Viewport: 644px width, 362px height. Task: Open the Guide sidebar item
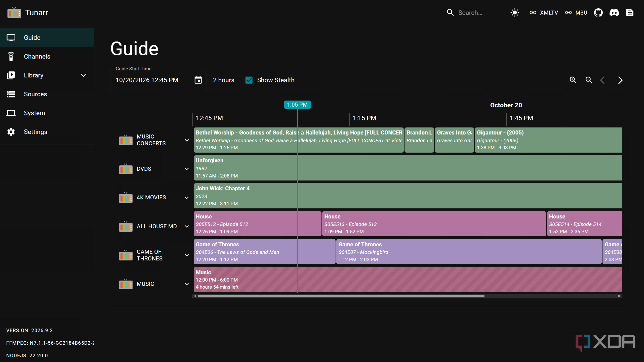tap(47, 38)
